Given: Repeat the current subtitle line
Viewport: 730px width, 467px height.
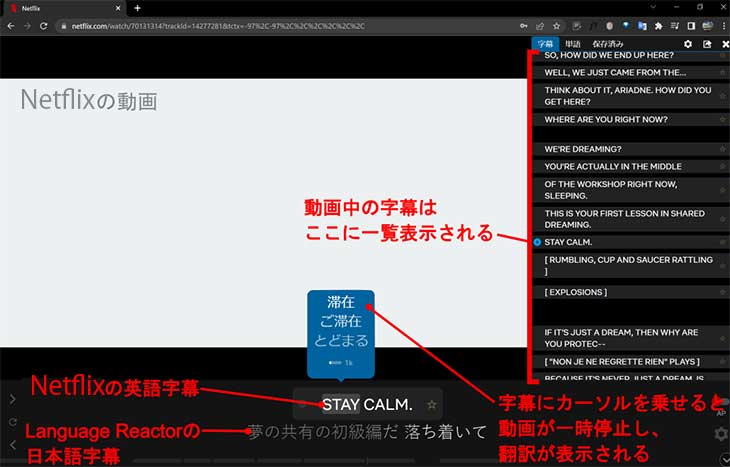Looking at the screenshot, I should [13, 422].
